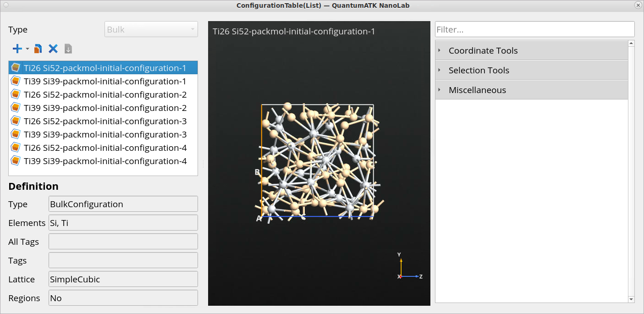Click the XYZ axes orientation indicator

click(x=409, y=266)
